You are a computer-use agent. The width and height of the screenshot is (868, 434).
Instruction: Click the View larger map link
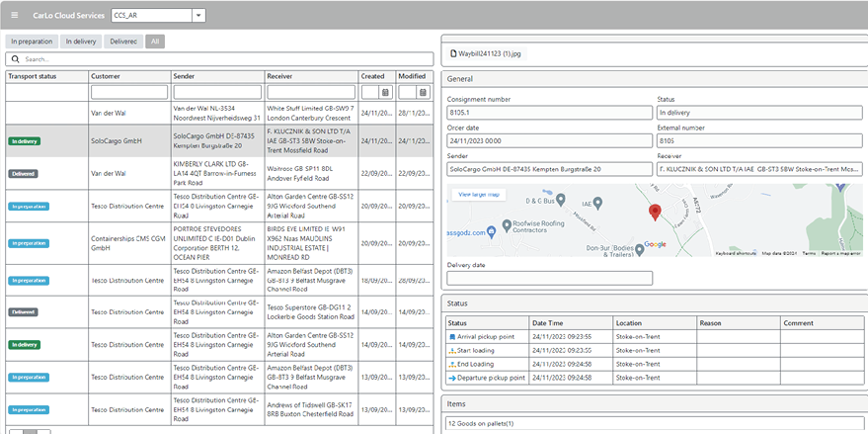pos(480,195)
